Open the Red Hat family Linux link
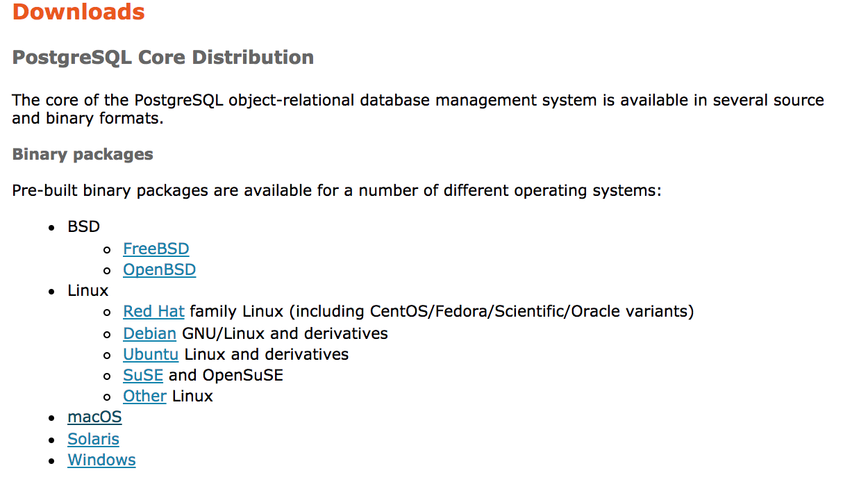 pyautogui.click(x=153, y=311)
